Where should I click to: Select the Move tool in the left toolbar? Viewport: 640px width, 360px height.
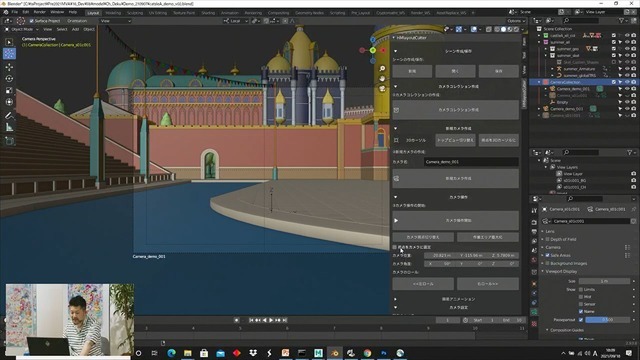9,67
